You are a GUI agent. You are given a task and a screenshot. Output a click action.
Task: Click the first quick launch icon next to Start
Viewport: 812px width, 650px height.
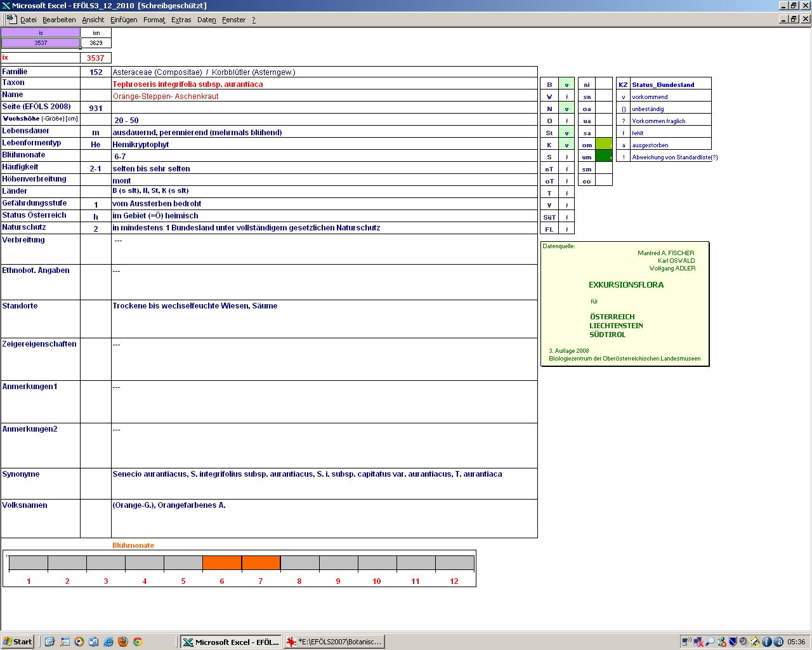coord(49,642)
